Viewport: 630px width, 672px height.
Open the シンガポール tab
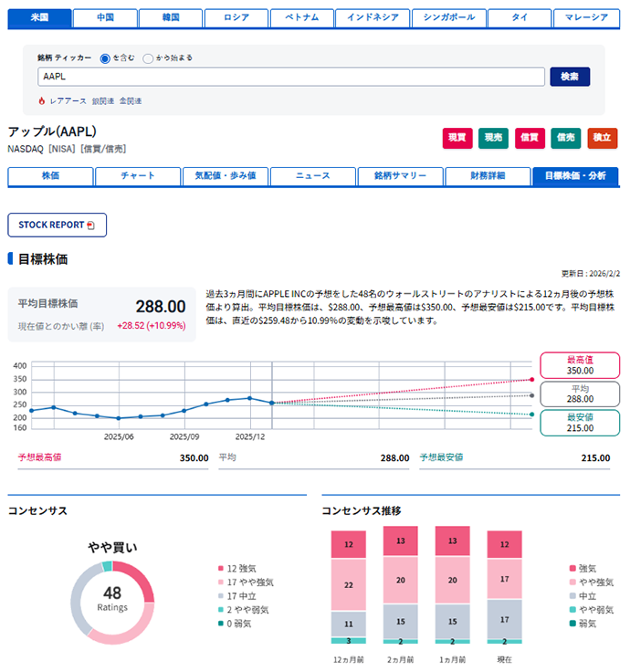click(x=449, y=18)
